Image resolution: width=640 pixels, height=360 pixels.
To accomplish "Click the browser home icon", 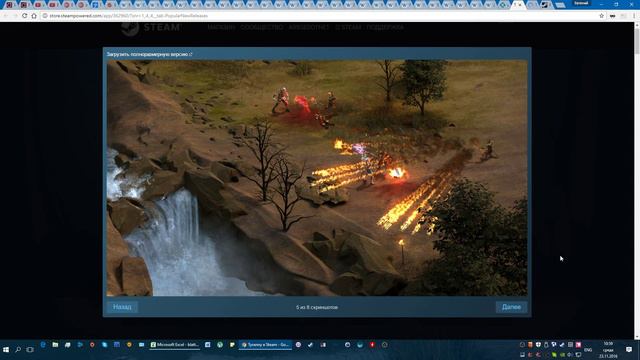I will [x=34, y=16].
